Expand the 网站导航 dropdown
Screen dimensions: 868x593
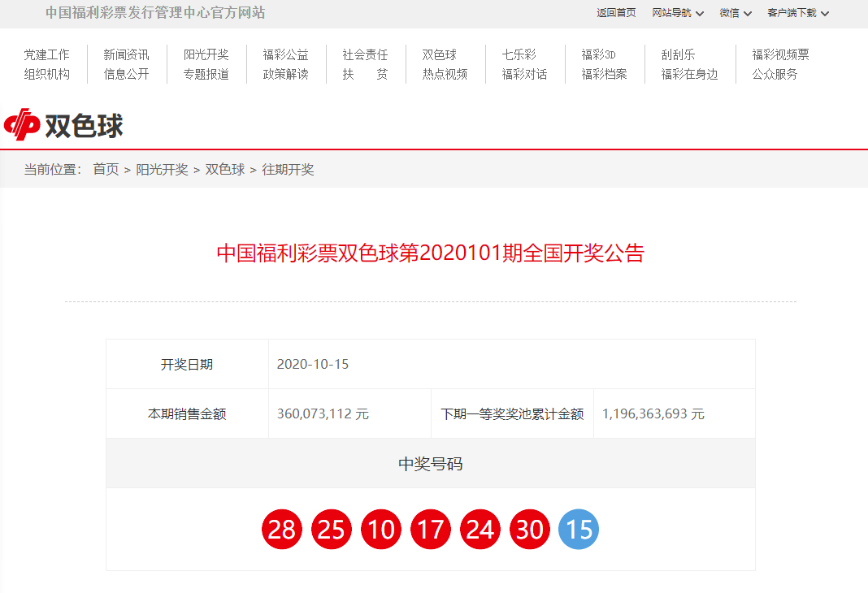pyautogui.click(x=678, y=13)
